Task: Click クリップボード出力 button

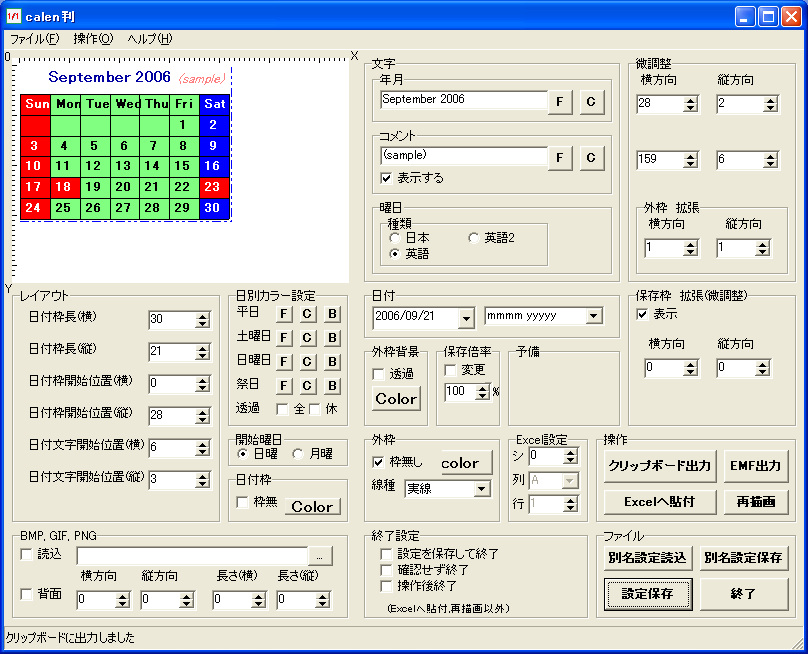Action: (660, 466)
